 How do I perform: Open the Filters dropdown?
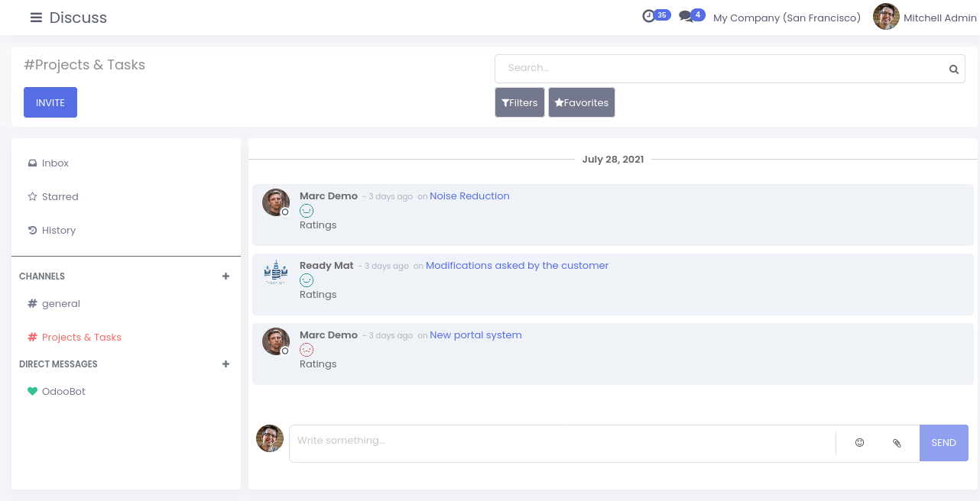click(x=520, y=102)
